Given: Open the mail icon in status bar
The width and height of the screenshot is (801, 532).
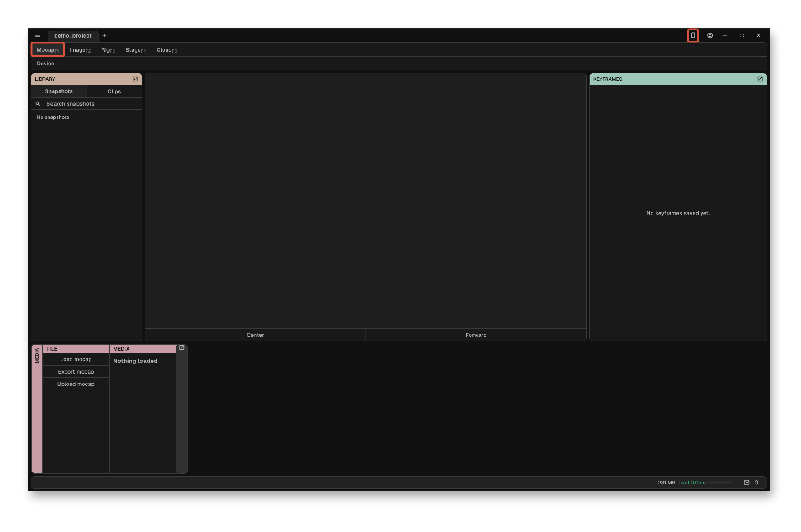Looking at the screenshot, I should (747, 483).
